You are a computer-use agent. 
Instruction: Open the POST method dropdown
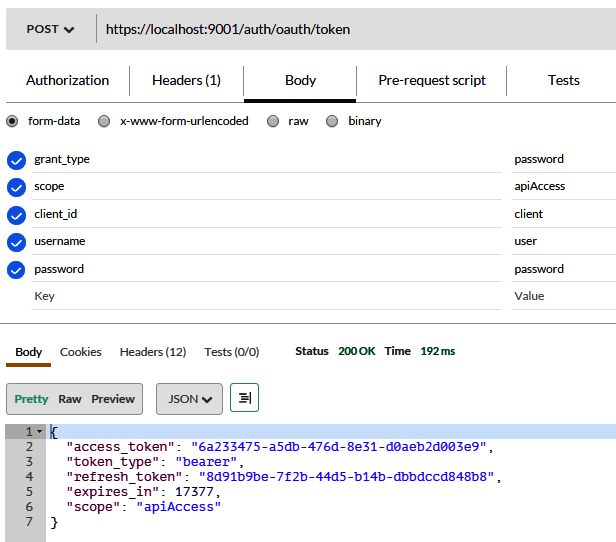(50, 29)
